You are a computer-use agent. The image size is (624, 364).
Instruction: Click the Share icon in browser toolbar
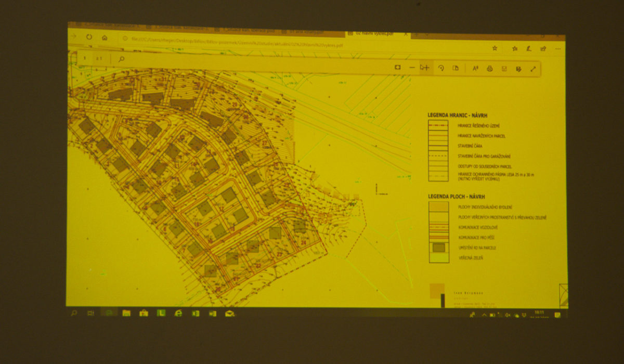543,49
